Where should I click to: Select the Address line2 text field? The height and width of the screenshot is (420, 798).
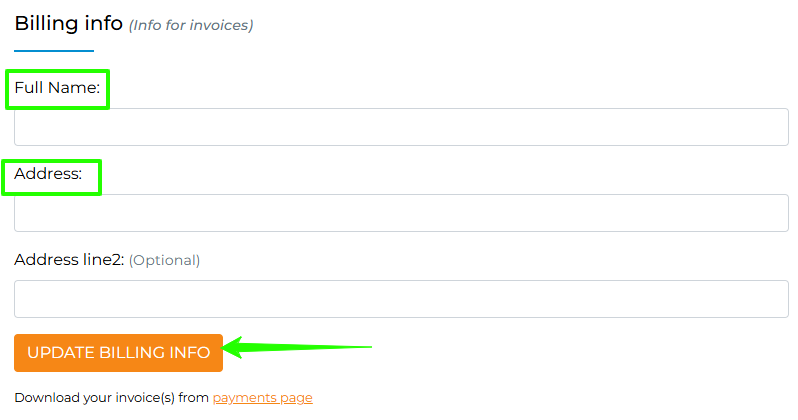401,299
